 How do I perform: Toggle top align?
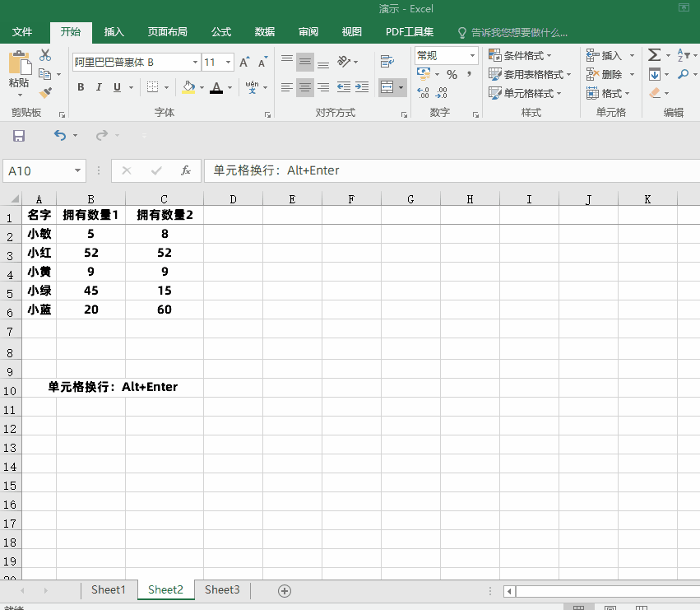(x=287, y=62)
